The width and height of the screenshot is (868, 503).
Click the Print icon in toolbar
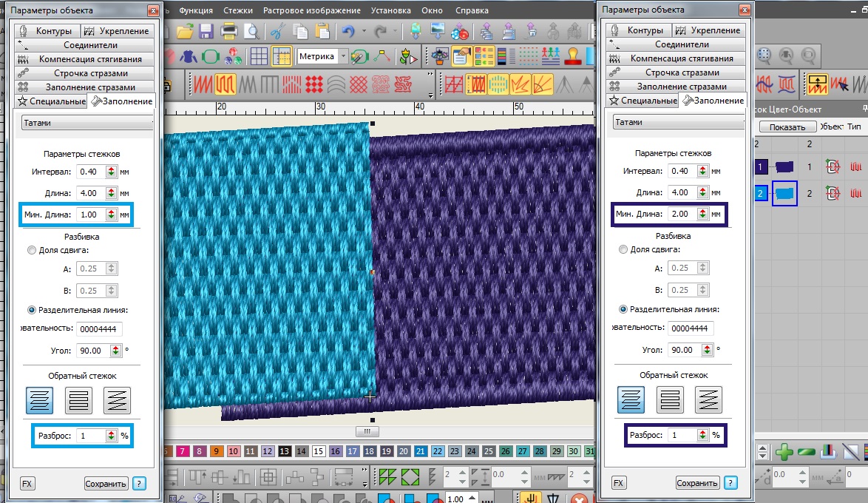(x=229, y=31)
